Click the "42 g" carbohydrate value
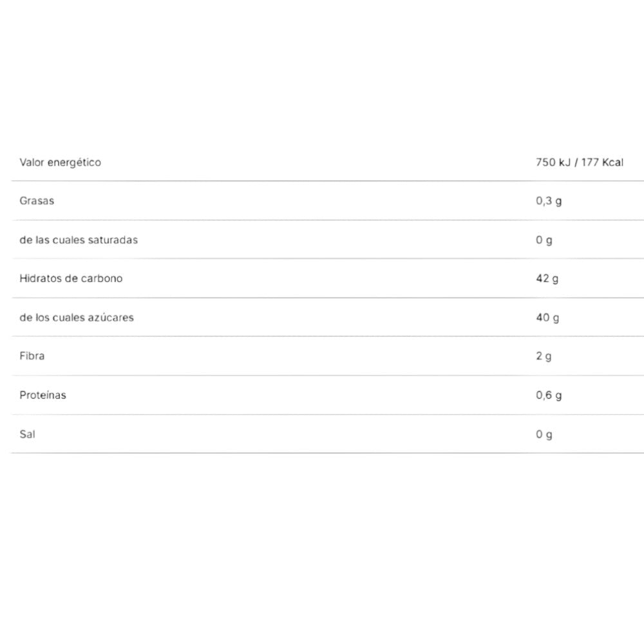644x644 pixels. pos(547,279)
